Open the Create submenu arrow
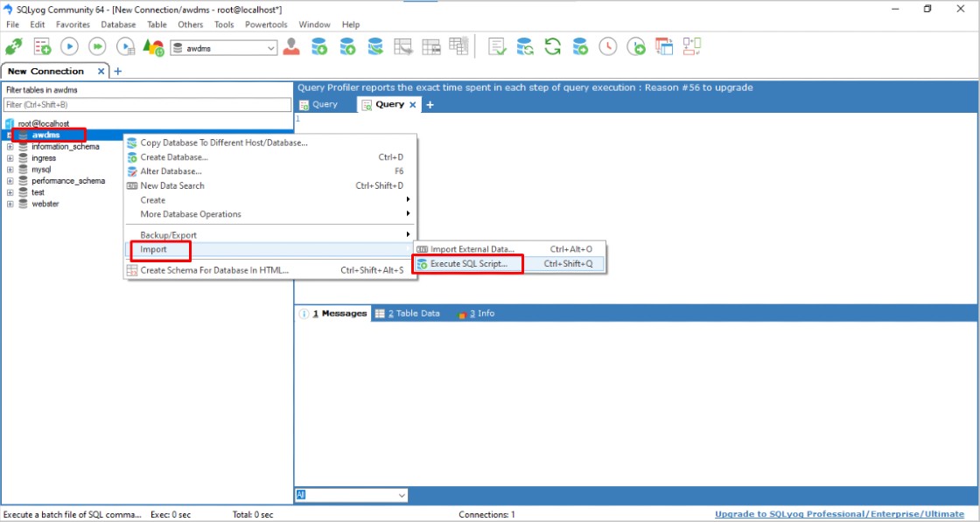 pyautogui.click(x=408, y=200)
